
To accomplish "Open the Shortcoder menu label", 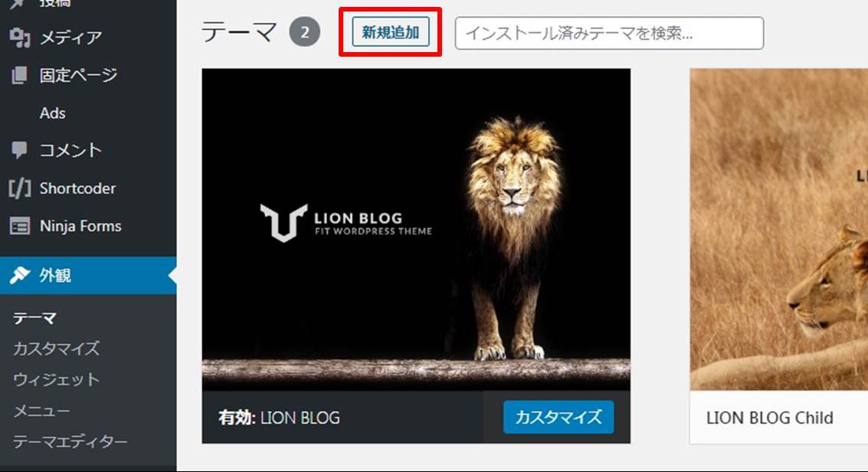I will click(x=77, y=188).
